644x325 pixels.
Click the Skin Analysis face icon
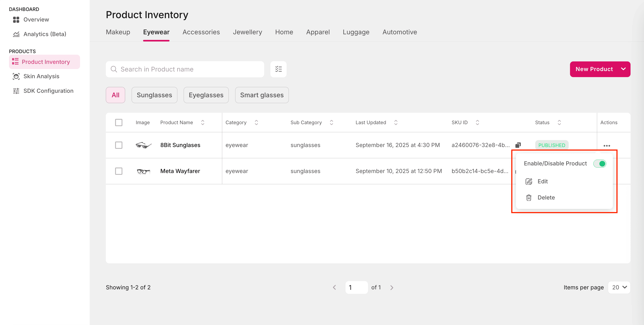(x=16, y=76)
